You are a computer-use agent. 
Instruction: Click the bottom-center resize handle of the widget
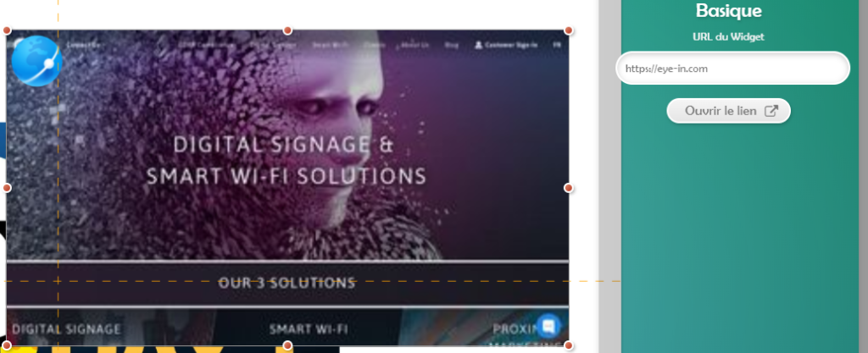[x=287, y=346]
